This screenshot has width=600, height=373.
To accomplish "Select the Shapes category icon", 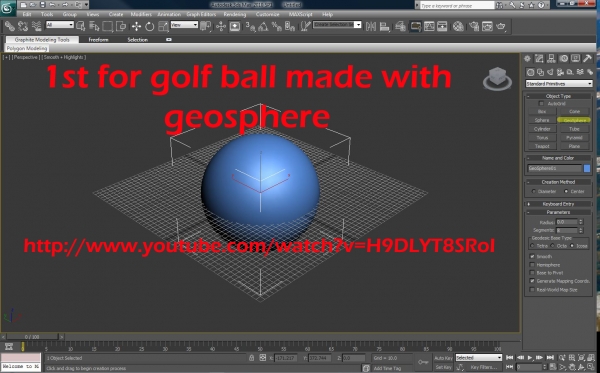I will [540, 72].
